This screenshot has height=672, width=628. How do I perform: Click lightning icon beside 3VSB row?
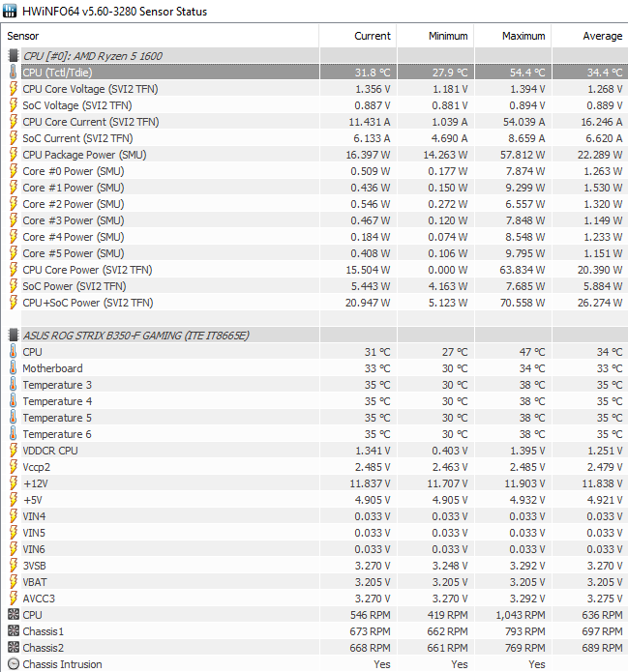point(14,566)
